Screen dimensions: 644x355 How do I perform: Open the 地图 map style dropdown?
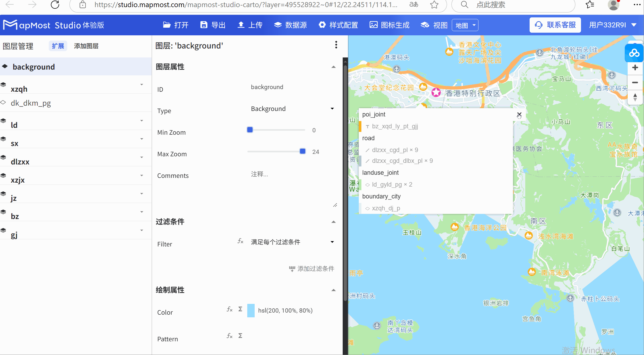click(465, 25)
